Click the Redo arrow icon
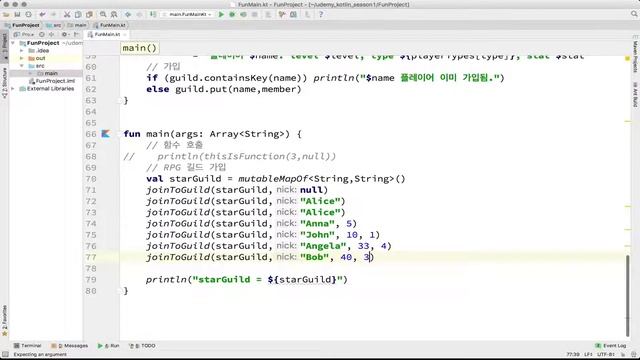Image resolution: width=640 pixels, height=360 pixels. 53,14
